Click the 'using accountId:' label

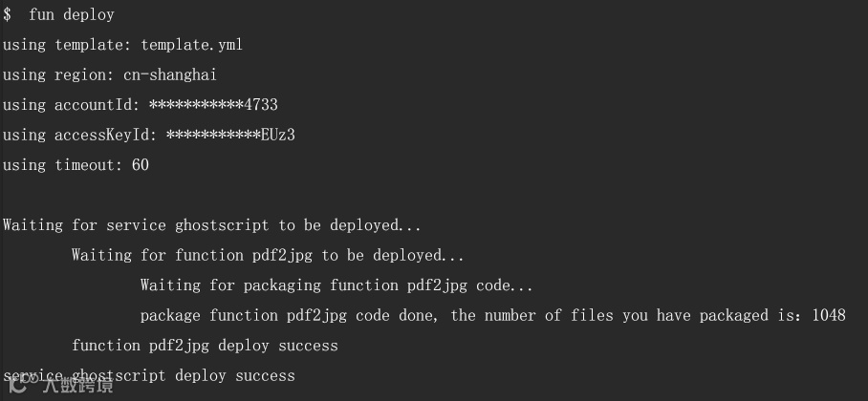[72, 104]
